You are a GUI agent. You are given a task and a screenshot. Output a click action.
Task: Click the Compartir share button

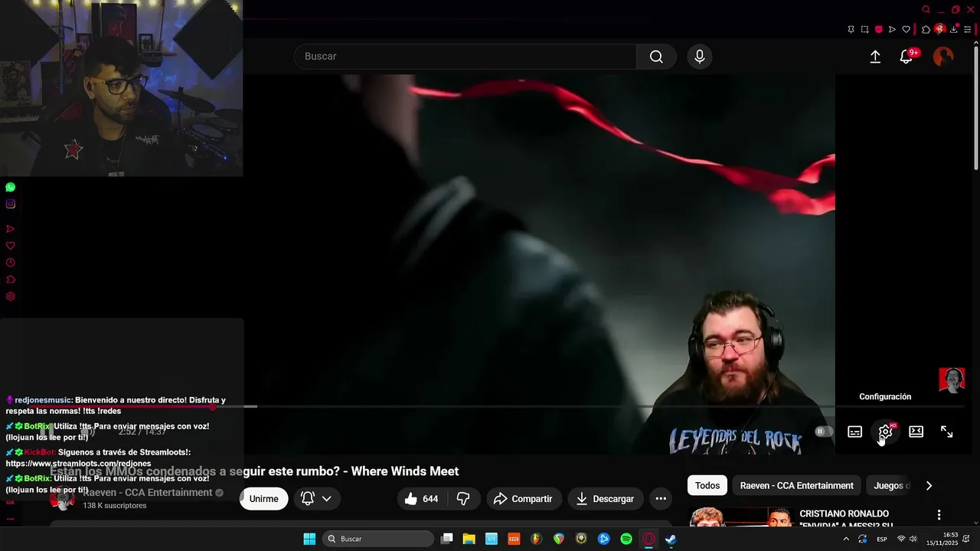tap(523, 499)
